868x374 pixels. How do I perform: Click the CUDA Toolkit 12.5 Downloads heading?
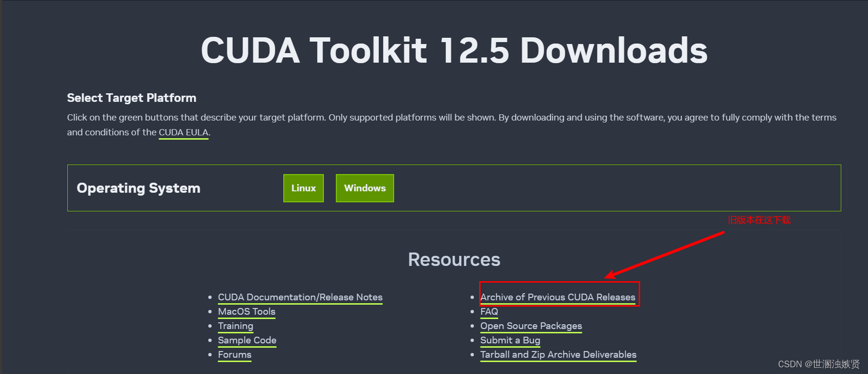click(454, 50)
